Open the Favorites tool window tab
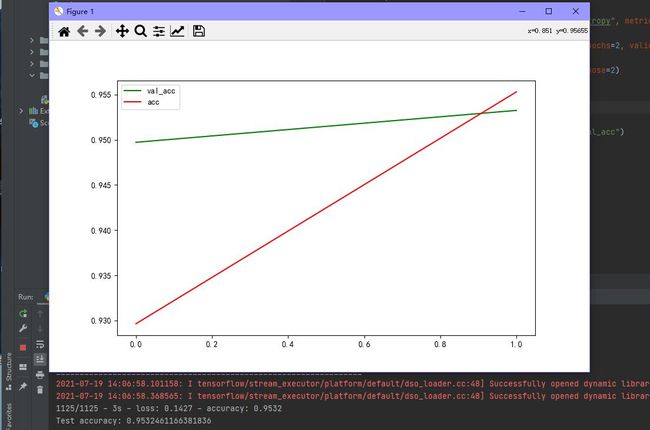 [9, 416]
